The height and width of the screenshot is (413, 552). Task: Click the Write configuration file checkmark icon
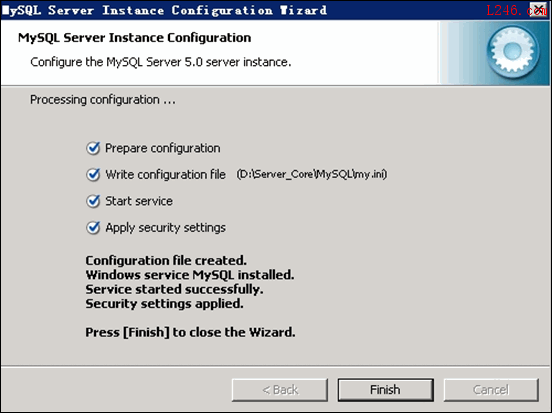pos(93,175)
